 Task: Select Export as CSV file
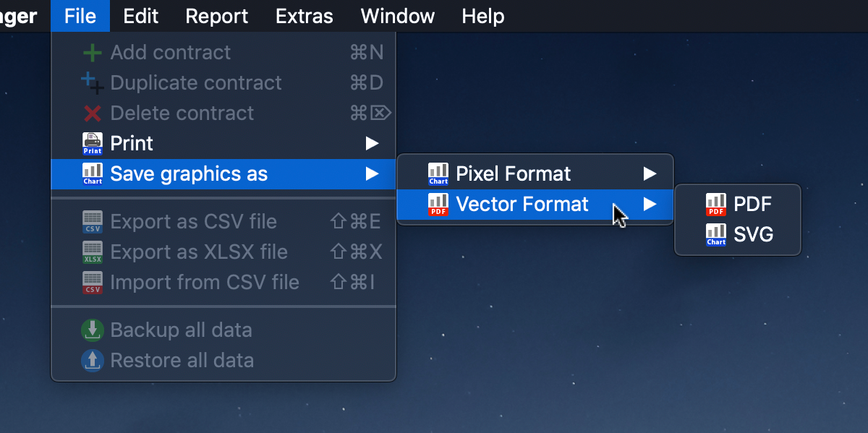point(224,222)
